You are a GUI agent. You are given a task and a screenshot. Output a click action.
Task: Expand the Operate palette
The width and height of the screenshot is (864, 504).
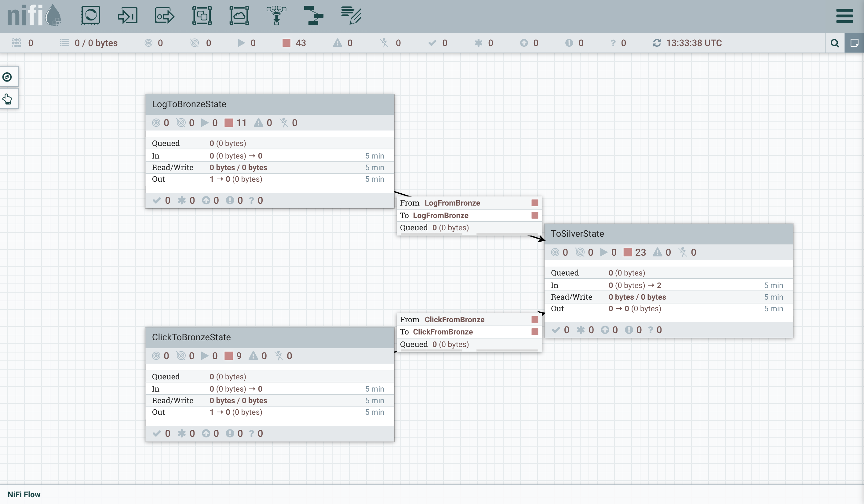(7, 99)
